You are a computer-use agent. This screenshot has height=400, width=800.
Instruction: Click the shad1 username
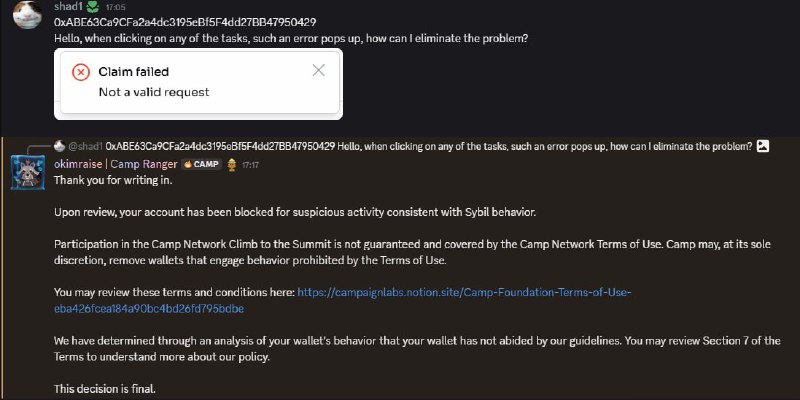pyautogui.click(x=69, y=7)
